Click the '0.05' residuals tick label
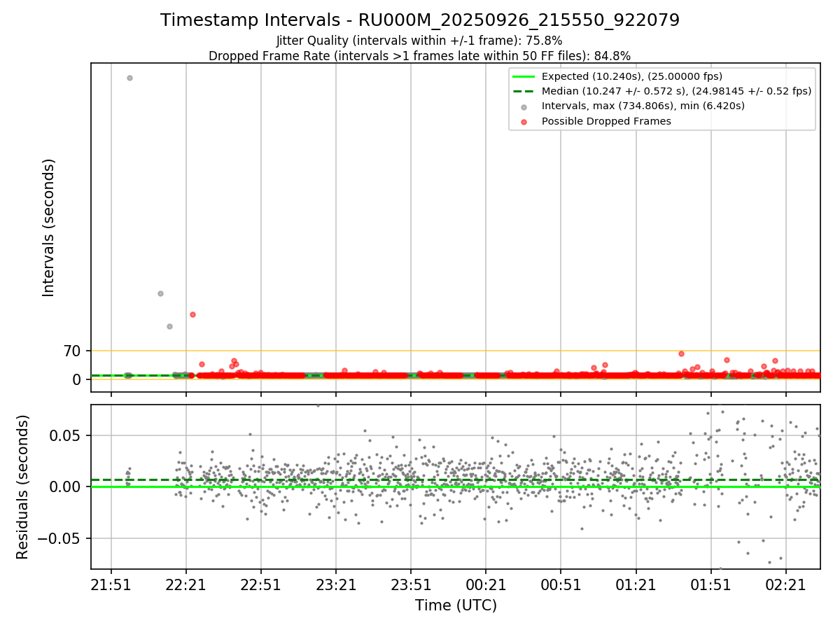The width and height of the screenshot is (840, 630). click(66, 435)
